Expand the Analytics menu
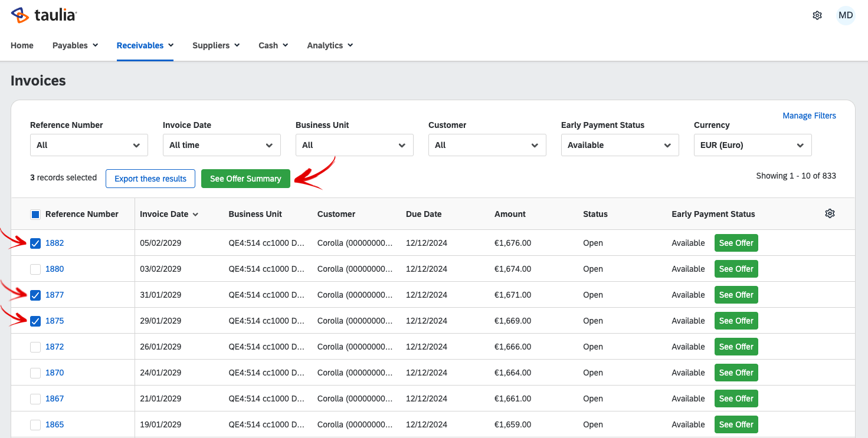This screenshot has height=438, width=868. pyautogui.click(x=330, y=45)
